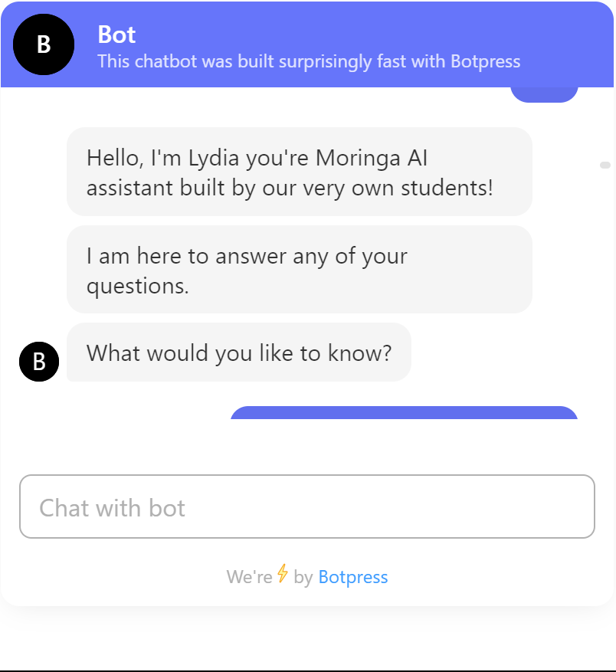Viewport: 616px width, 672px height.
Task: Focus the "Chat with bot" input field
Action: [306, 506]
